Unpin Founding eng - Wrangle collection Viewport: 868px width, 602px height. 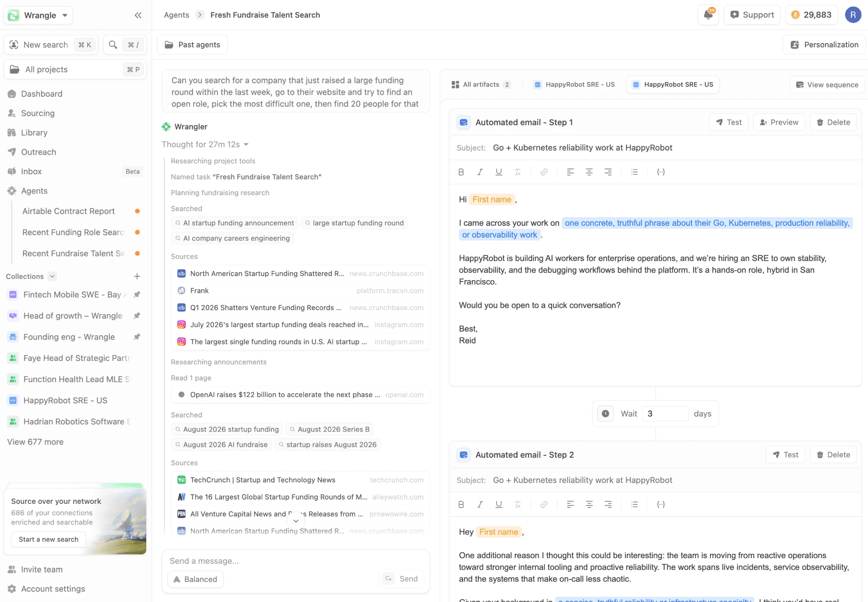point(137,337)
